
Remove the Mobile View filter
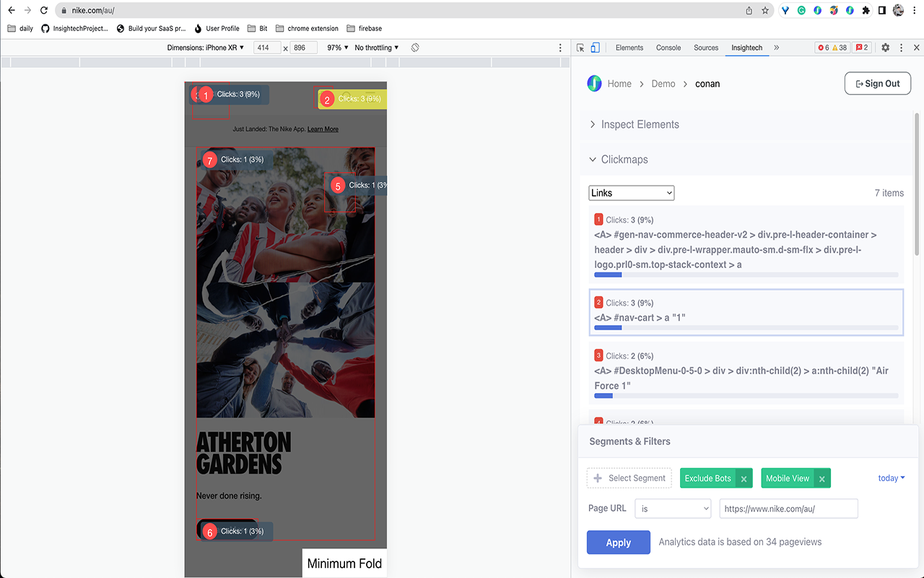click(x=821, y=478)
